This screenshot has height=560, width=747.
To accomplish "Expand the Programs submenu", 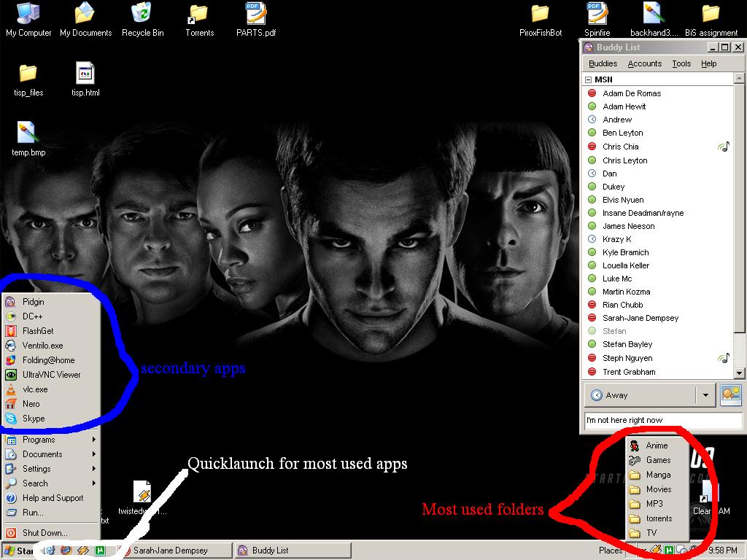I will point(51,440).
